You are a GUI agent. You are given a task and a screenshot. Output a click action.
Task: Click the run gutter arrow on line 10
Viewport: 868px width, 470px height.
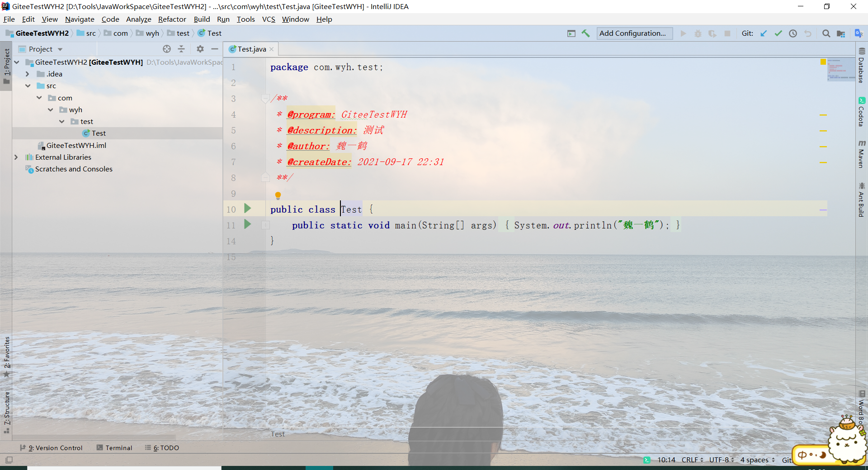(x=247, y=208)
